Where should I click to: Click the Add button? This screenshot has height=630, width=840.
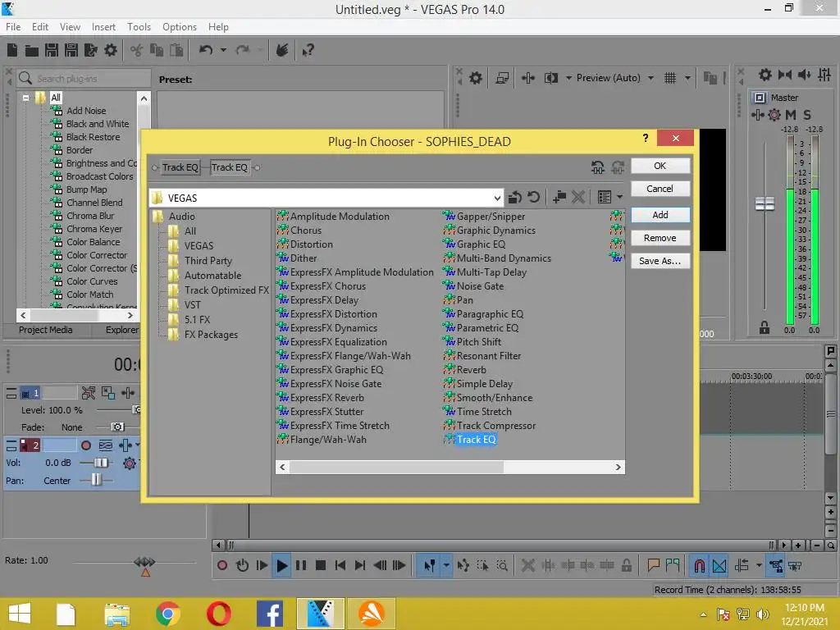[660, 215]
